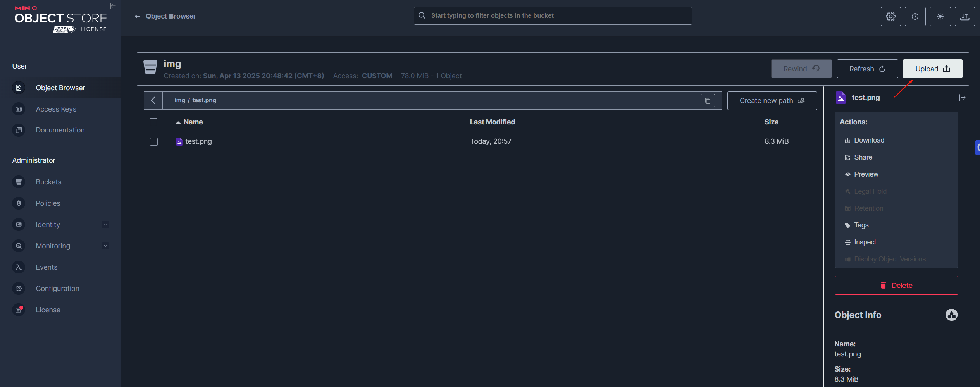Switch the color theme with the sun icon
Viewport: 980px width, 387px height.
pos(940,16)
